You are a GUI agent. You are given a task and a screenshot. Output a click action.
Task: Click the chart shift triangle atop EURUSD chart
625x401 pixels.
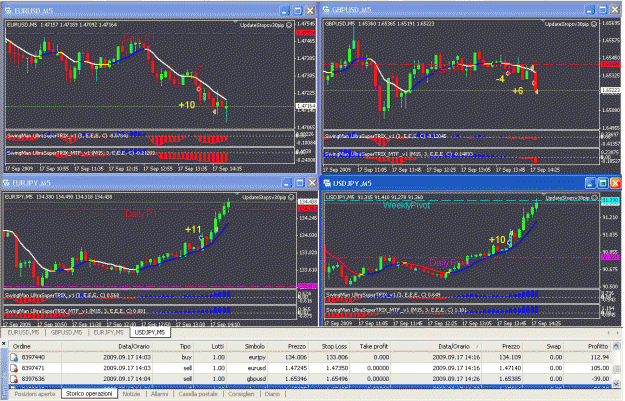pos(235,22)
